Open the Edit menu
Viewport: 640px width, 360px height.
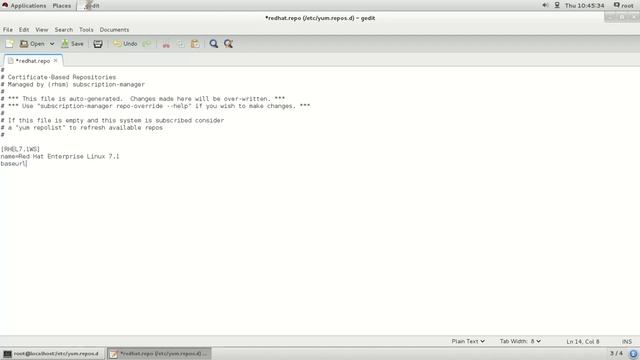pyautogui.click(x=24, y=30)
